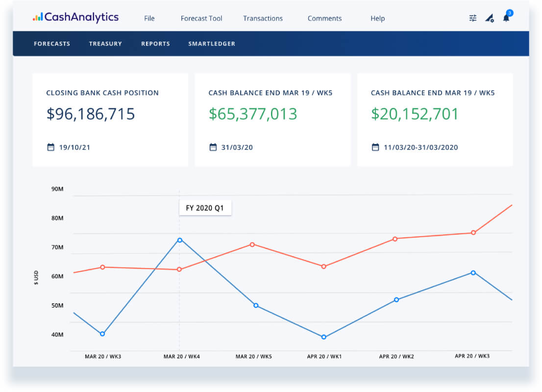This screenshot has height=392, width=542.
Task: Open the Forecast Tool menu
Action: coord(201,18)
